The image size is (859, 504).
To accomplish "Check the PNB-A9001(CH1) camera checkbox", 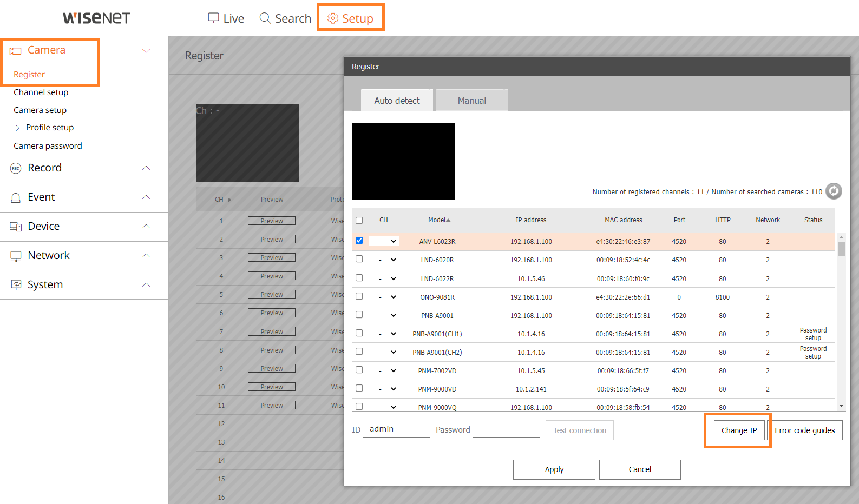I will [x=359, y=333].
